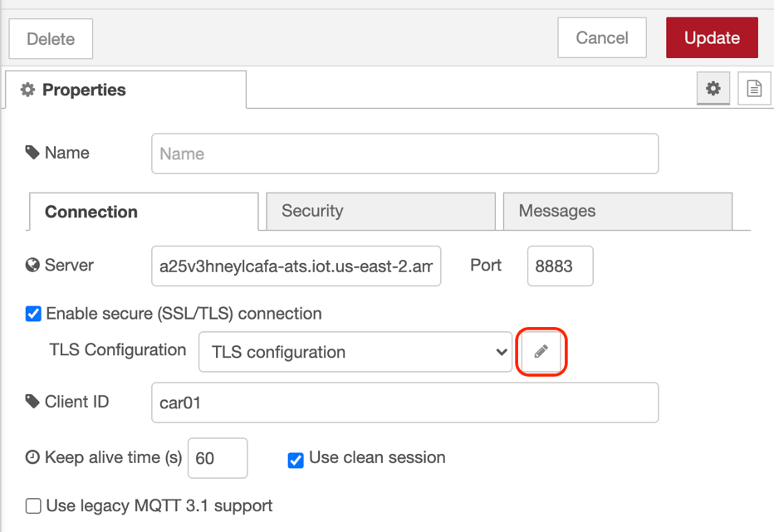Click the pencil edit TLS configuration icon
774x532 pixels.
pyautogui.click(x=541, y=351)
